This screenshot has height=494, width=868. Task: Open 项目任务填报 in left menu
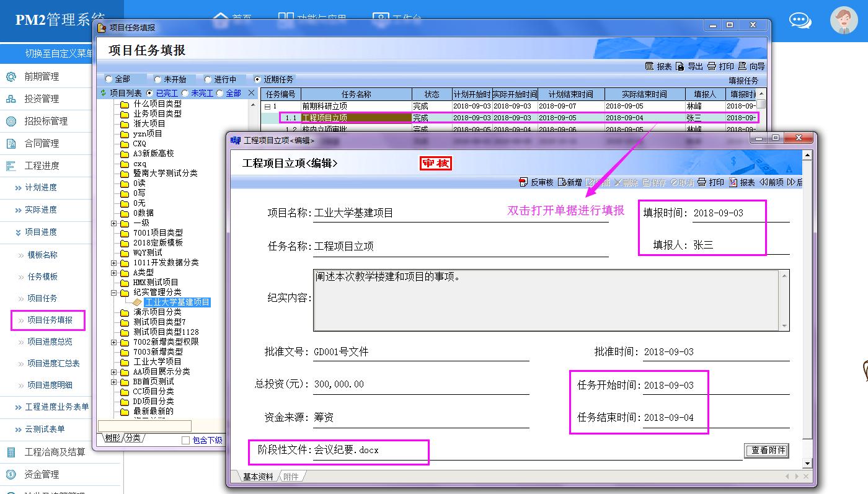[x=50, y=320]
